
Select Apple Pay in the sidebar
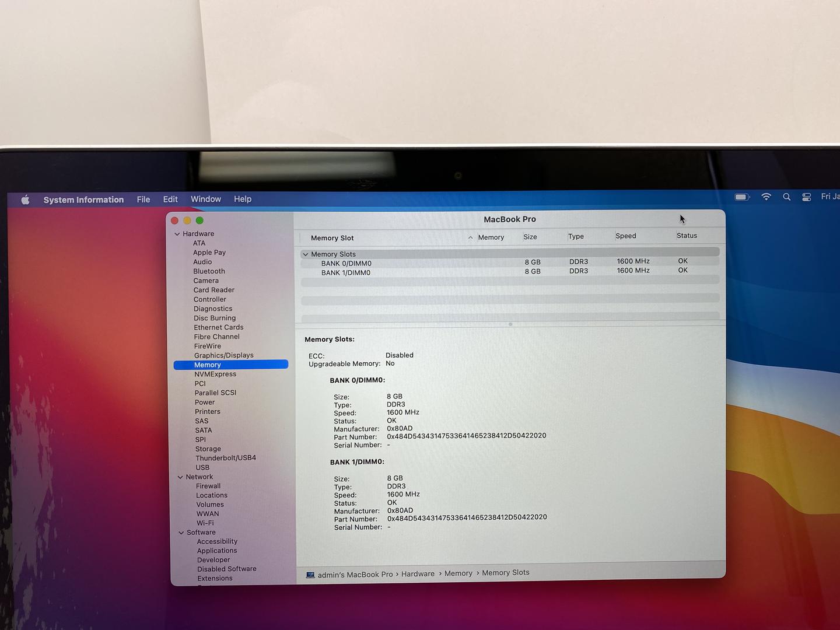[209, 253]
